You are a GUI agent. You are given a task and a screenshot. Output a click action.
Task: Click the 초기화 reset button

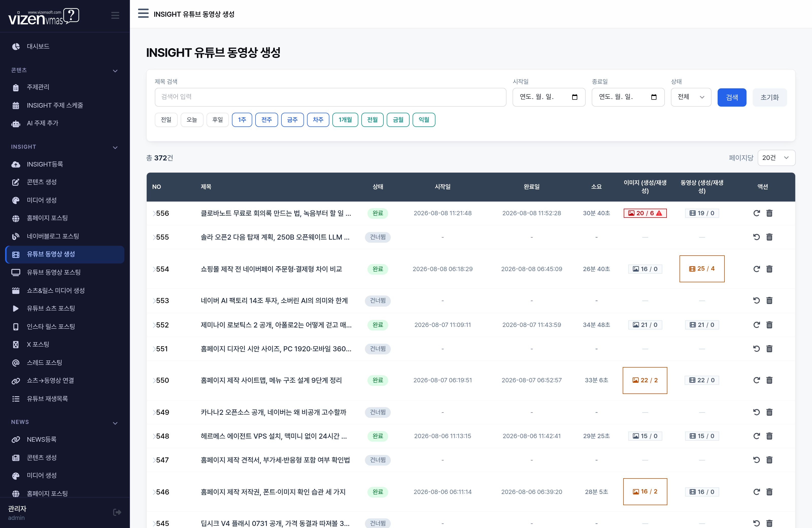(x=770, y=97)
